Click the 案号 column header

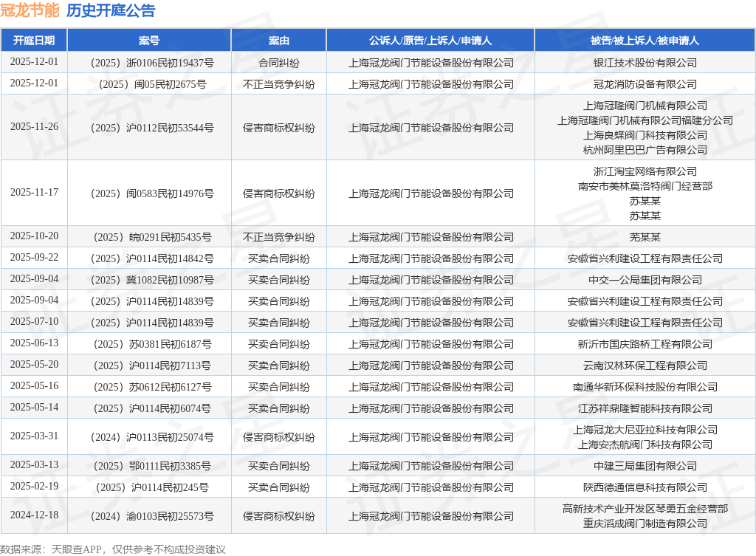click(149, 41)
